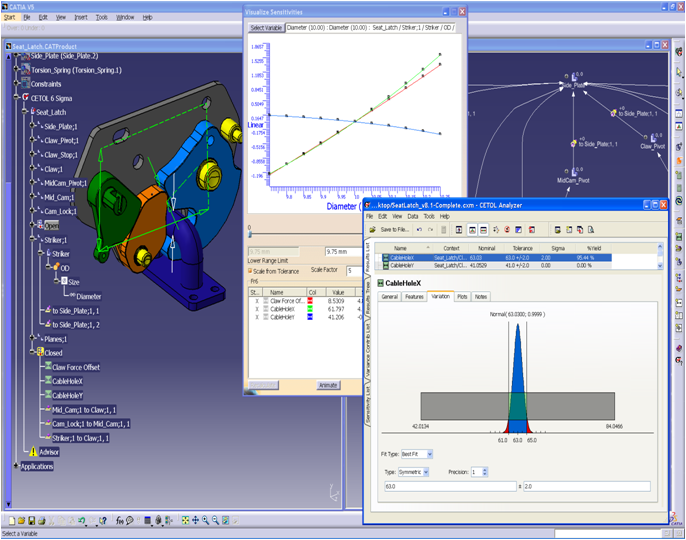Image resolution: width=686 pixels, height=540 pixels.
Task: Click the Print icon in CATIA bottom toolbar
Action: point(42,520)
